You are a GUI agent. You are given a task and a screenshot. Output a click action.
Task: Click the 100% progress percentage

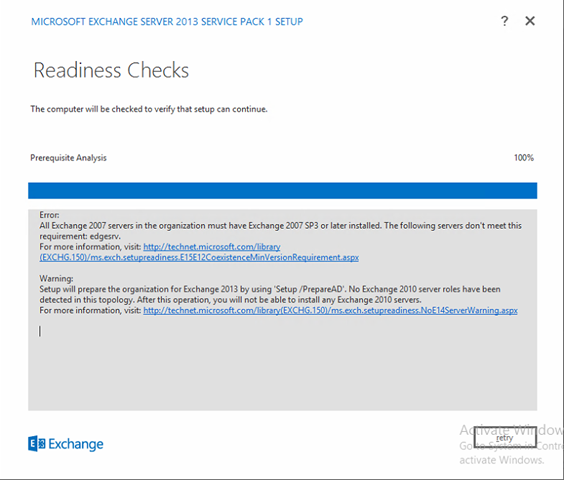524,158
